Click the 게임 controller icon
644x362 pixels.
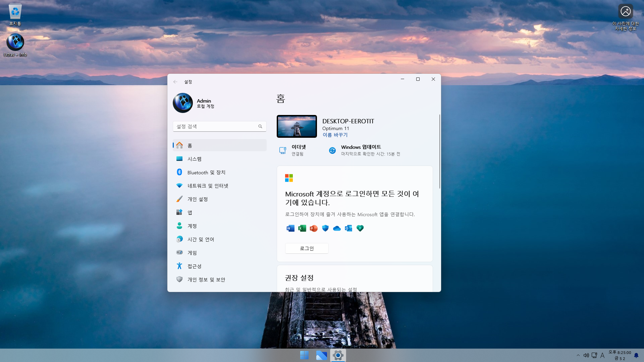coord(179,252)
